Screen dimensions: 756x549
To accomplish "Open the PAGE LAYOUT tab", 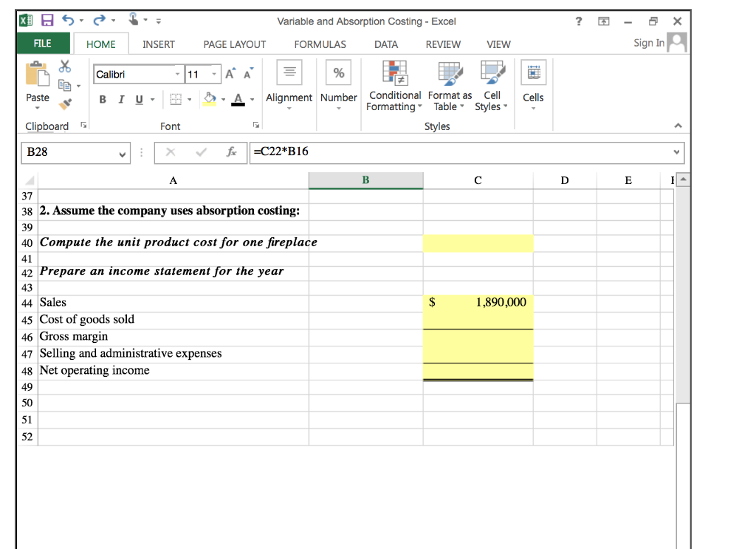I will tap(234, 44).
